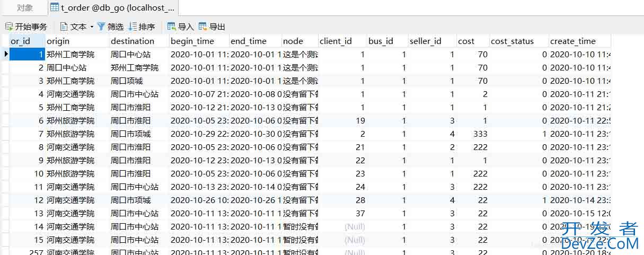Click the 排序 sort icon
The image size is (644, 255).
[133, 27]
